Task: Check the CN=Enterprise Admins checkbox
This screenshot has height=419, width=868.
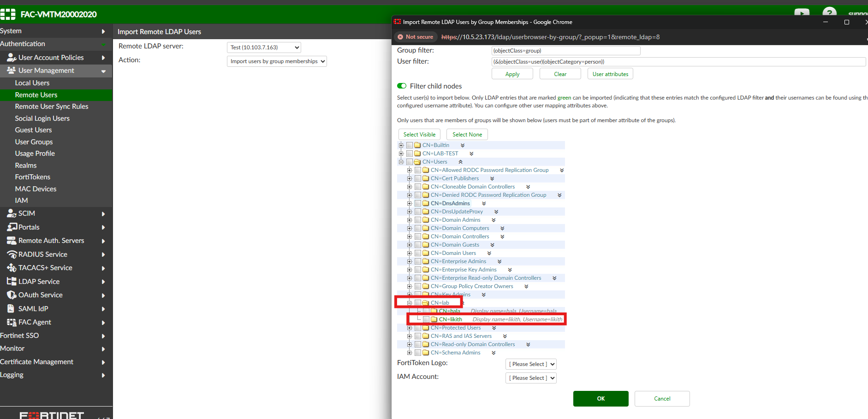Action: coord(418,261)
